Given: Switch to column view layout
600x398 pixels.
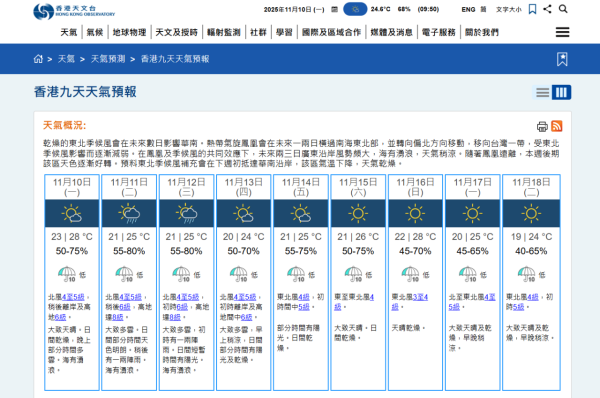Looking at the screenshot, I should 561,92.
